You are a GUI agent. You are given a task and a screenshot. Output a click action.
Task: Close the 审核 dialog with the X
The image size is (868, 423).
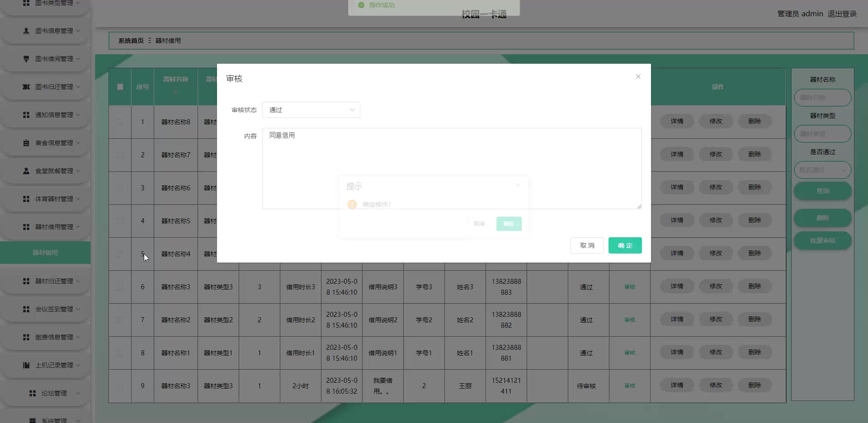(638, 76)
